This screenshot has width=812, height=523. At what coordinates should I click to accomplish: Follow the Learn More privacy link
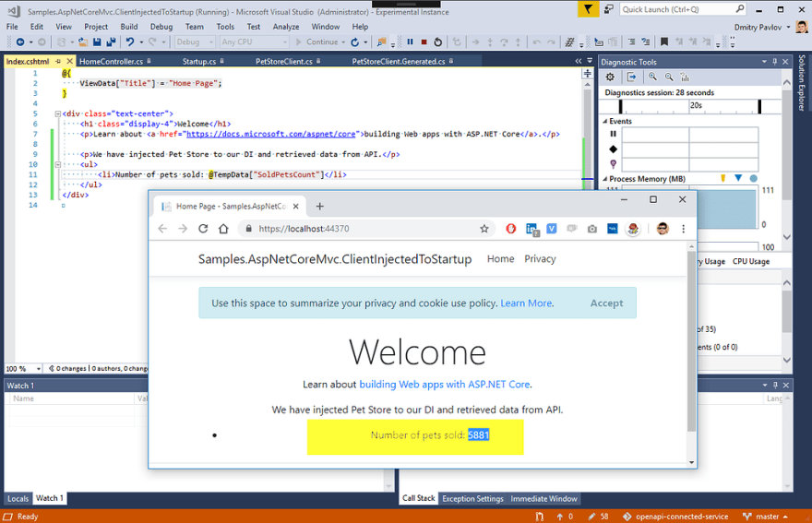(526, 303)
